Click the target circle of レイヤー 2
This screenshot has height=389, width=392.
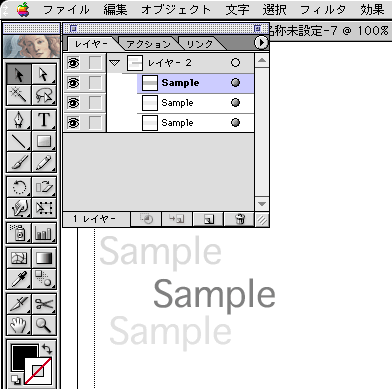[235, 62]
